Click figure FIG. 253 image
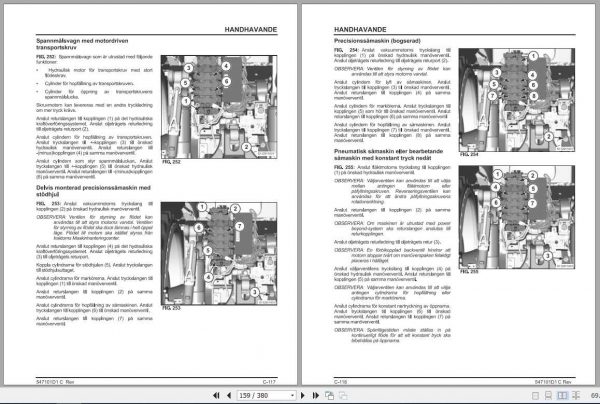 point(219,253)
